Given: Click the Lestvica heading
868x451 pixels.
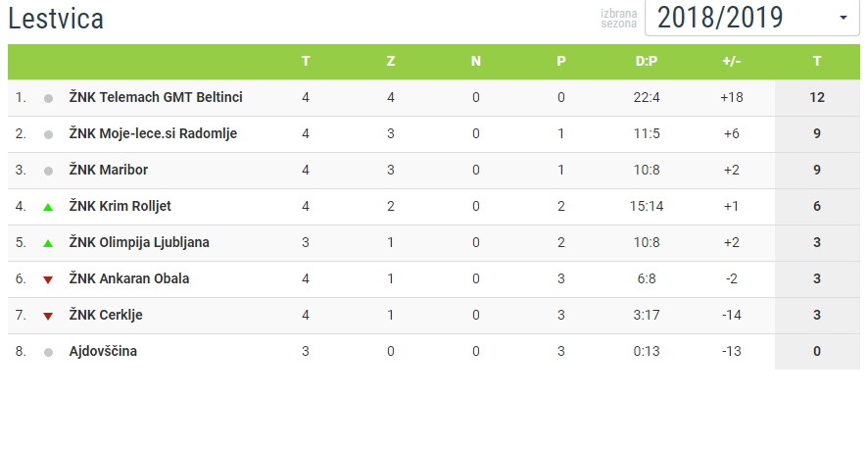Looking at the screenshot, I should pos(56,19).
